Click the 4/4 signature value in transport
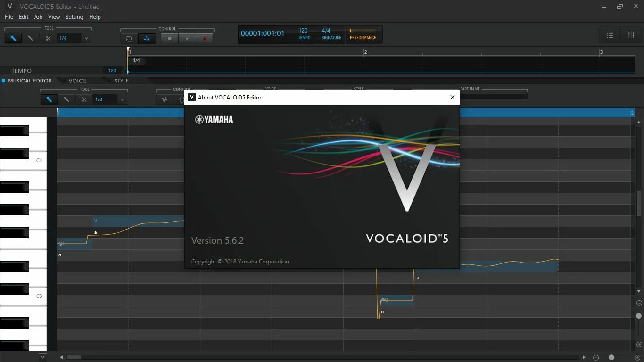644x362 pixels. click(x=326, y=31)
